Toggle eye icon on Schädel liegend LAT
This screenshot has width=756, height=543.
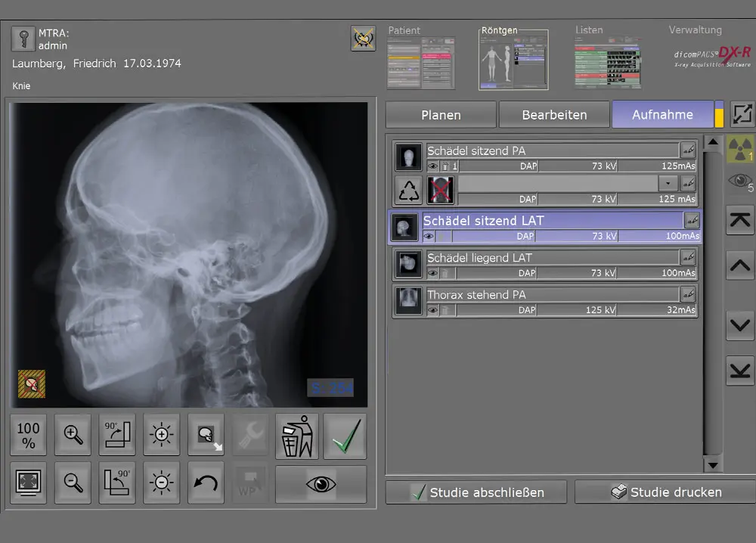coord(432,273)
